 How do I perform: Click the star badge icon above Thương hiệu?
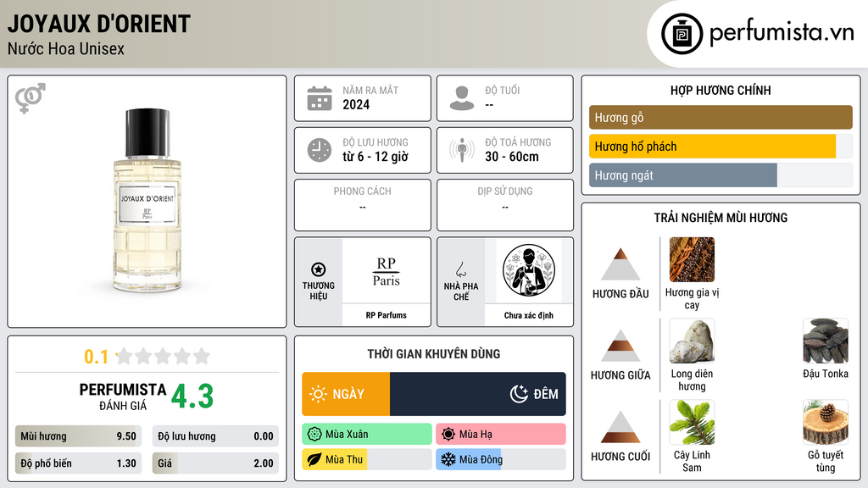click(319, 269)
